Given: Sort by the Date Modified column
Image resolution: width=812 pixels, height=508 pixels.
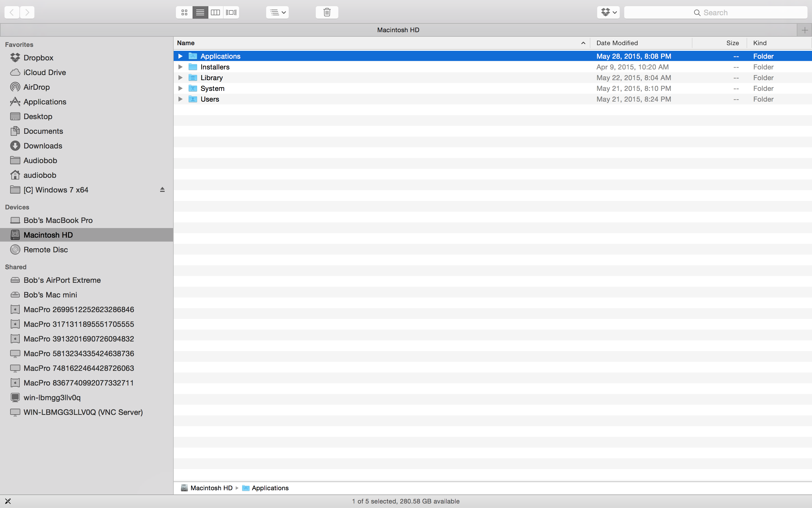Looking at the screenshot, I should click(641, 43).
